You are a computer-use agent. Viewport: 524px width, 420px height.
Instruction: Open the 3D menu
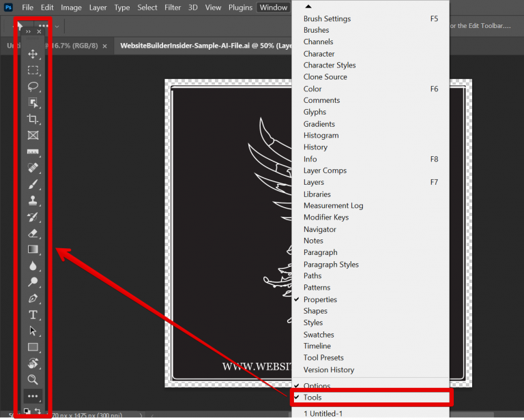193,7
